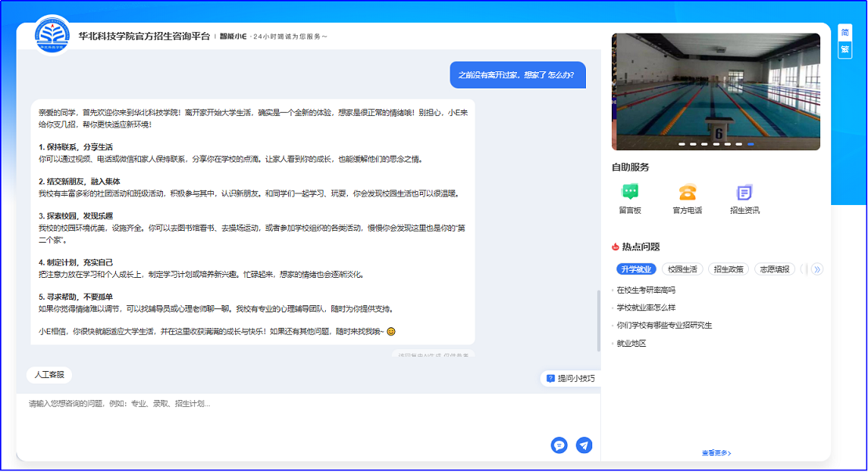Image resolution: width=868 pixels, height=472 pixels.
Task: Expand more hot topic categories with double arrow
Action: click(817, 269)
